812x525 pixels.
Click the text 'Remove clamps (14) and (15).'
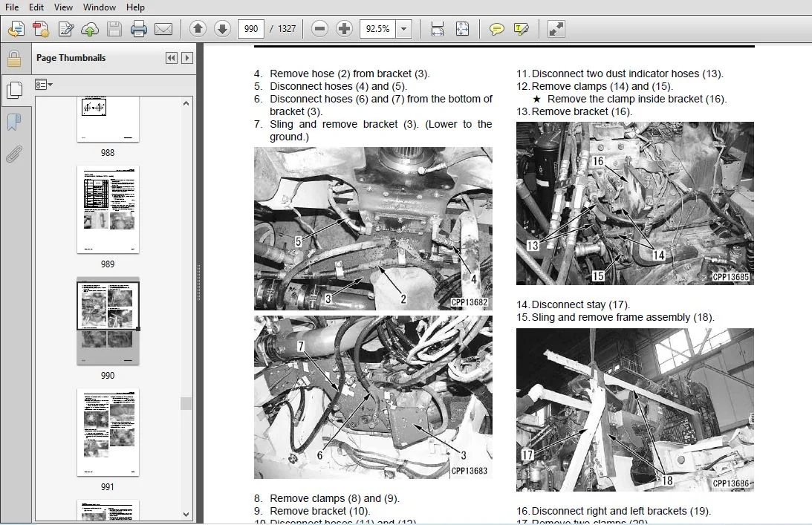(602, 86)
